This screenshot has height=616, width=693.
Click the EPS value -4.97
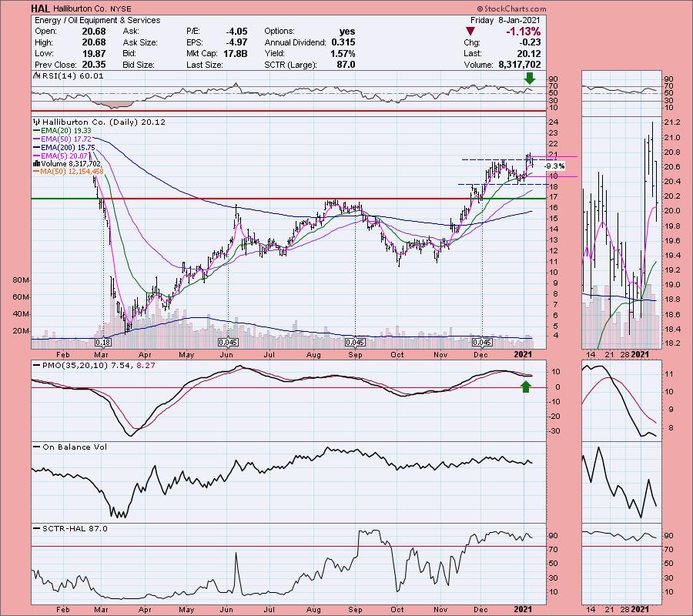coord(236,42)
